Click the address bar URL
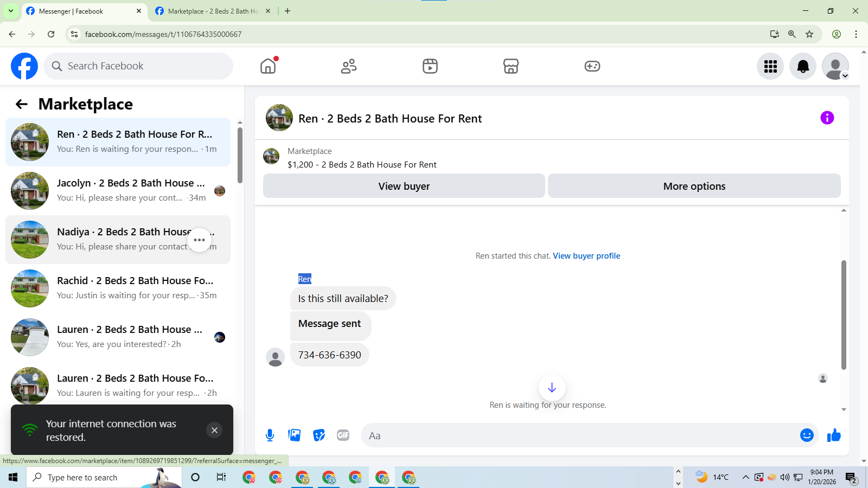868x488 pixels. [x=163, y=34]
